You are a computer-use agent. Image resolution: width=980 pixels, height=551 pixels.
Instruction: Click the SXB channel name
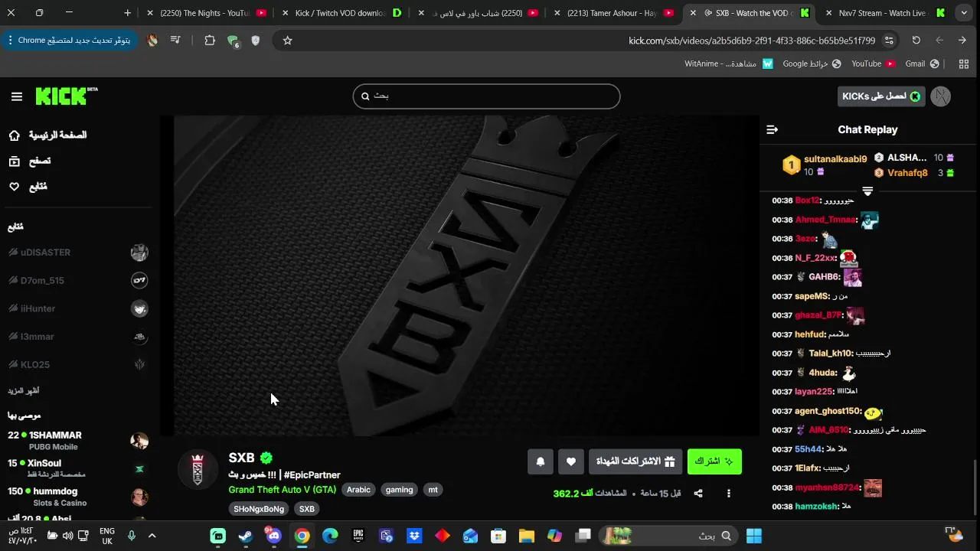tap(241, 458)
